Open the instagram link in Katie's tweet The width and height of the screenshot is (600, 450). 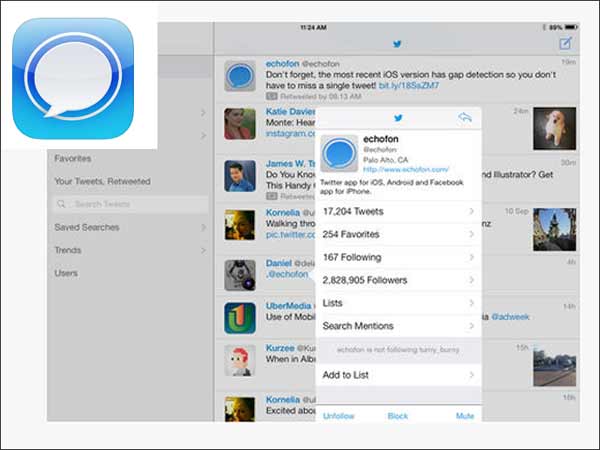[x=290, y=133]
